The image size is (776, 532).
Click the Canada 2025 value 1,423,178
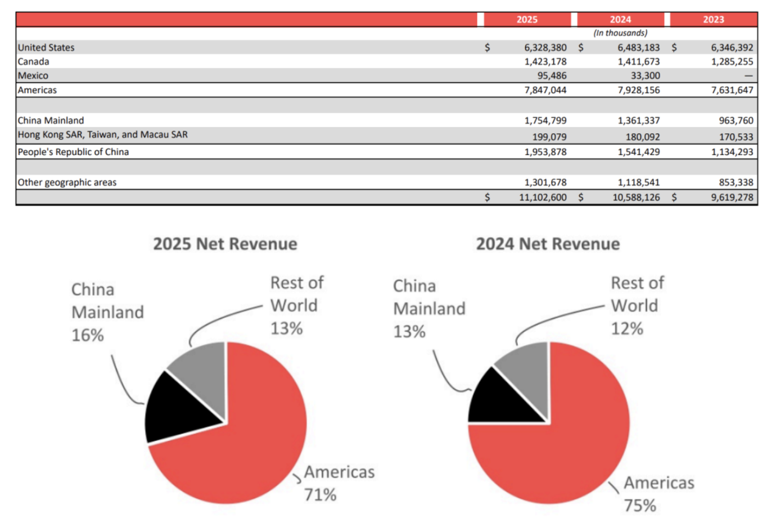[x=545, y=62]
